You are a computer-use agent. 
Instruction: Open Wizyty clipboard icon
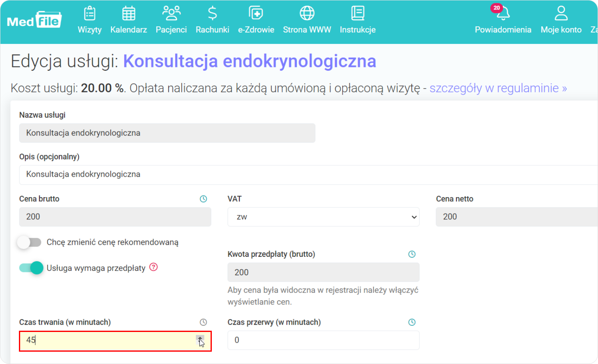click(x=90, y=13)
